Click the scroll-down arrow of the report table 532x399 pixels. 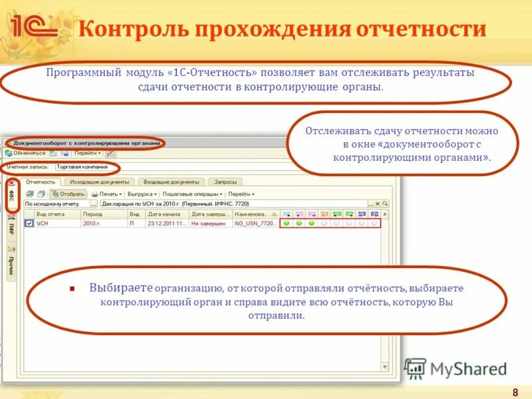(x=385, y=367)
